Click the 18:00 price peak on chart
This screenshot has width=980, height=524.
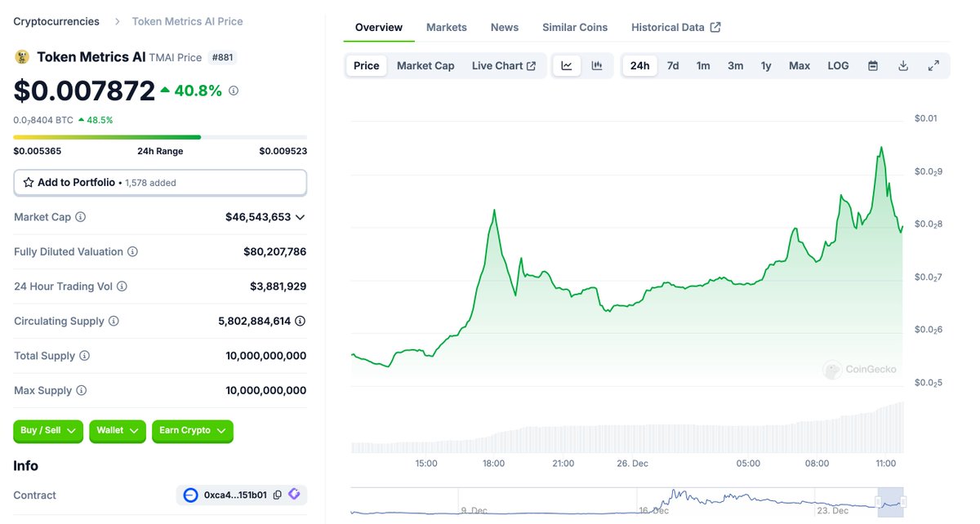click(x=494, y=211)
